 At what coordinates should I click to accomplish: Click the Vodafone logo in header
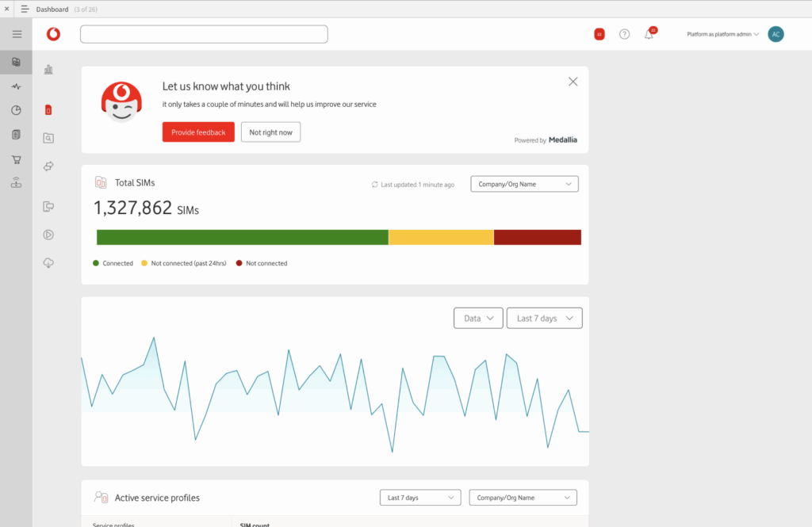tap(53, 34)
